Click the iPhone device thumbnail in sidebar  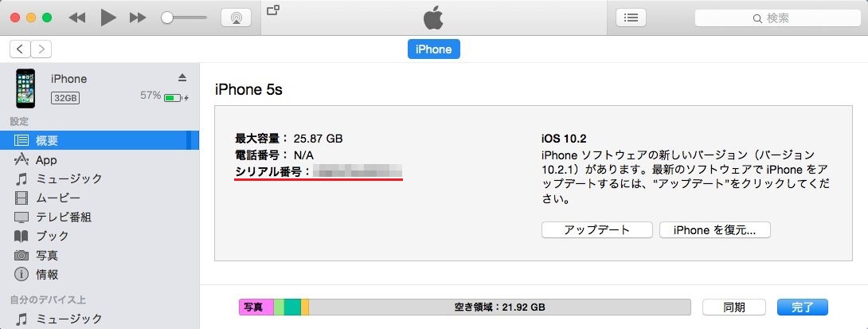(x=25, y=88)
